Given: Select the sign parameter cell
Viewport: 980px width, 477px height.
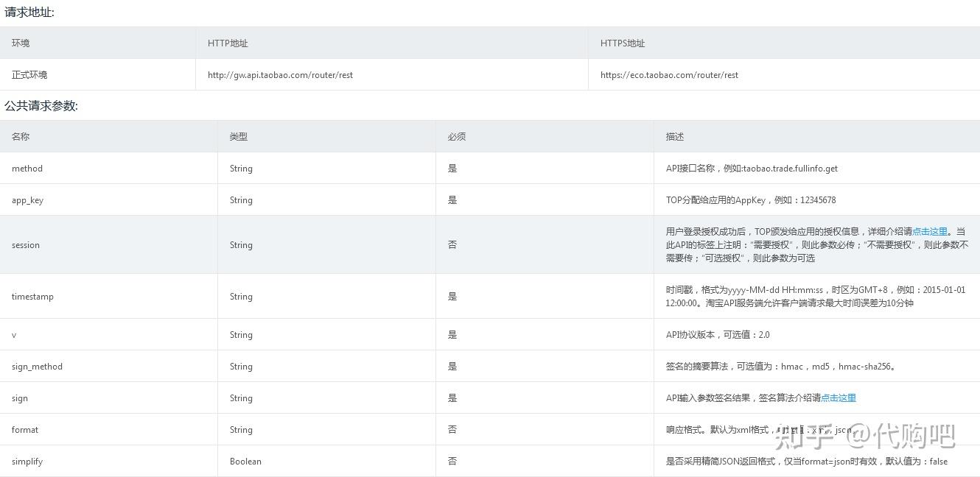Looking at the screenshot, I should pyautogui.click(x=20, y=397).
